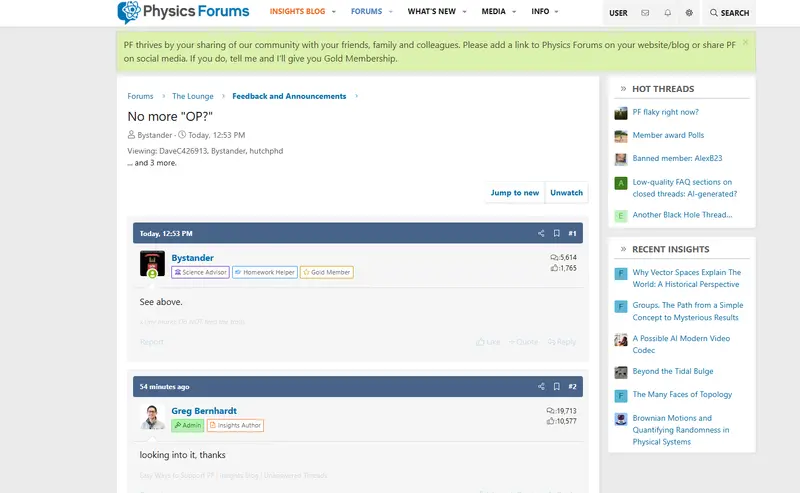The height and width of the screenshot is (493, 800).
Task: Click the Like button on post #1
Action: 488,342
